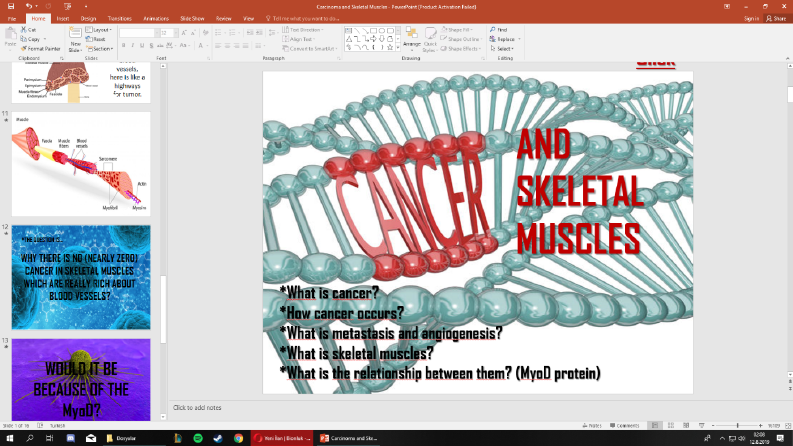Open the Change Case dropdown

coord(185,46)
